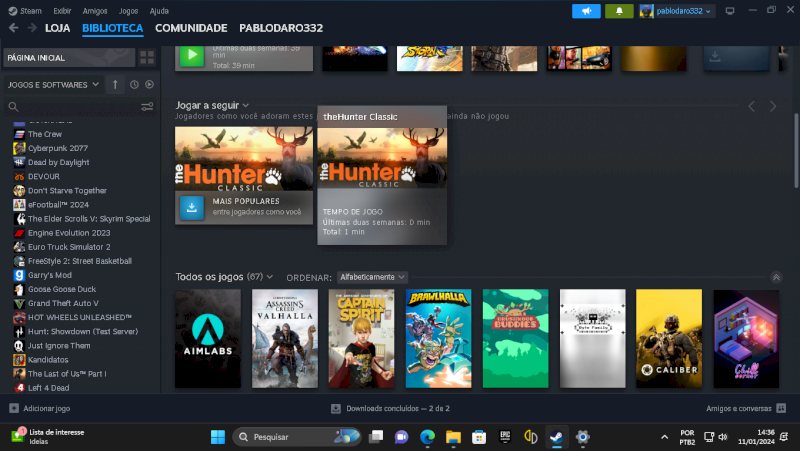
Task: Click the library vertical scrollbar
Action: (796, 151)
